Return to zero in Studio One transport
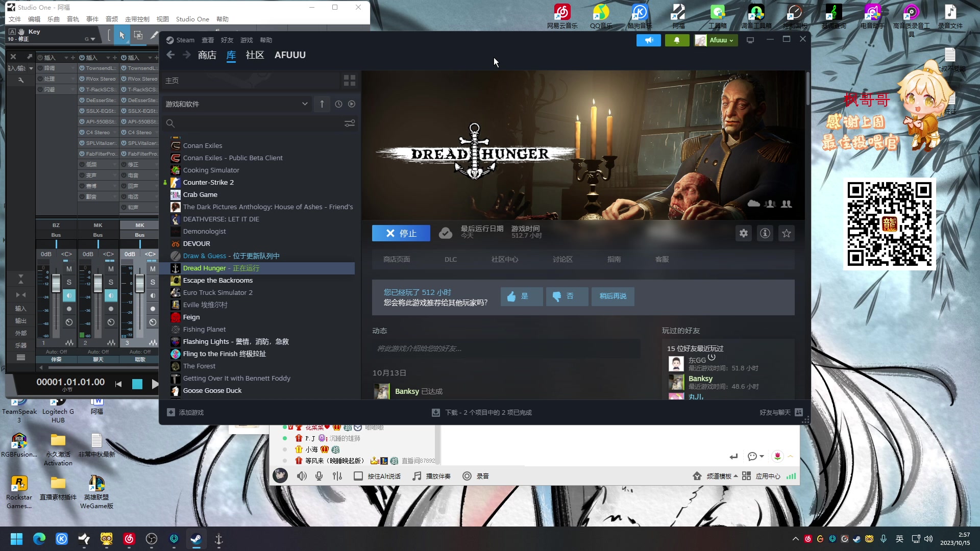Viewport: 980px width, 551px height. (x=118, y=384)
